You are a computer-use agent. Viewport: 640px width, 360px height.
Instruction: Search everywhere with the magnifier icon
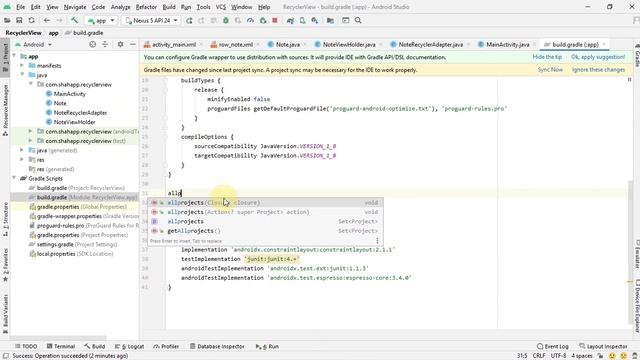358,20
